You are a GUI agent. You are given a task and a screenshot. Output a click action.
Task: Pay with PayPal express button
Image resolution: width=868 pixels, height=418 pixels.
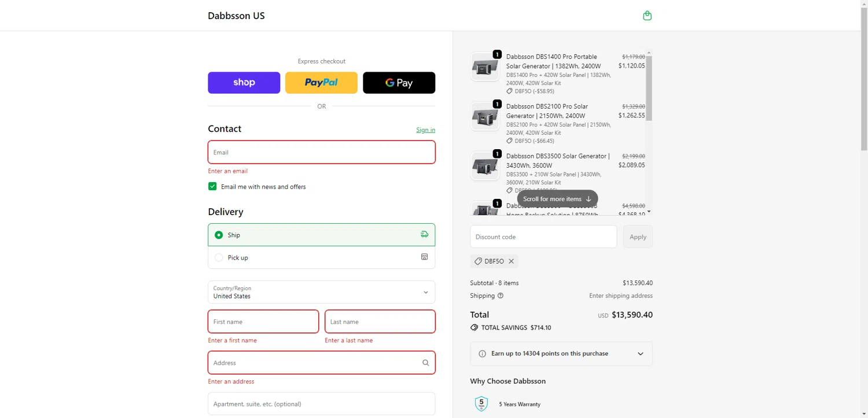[321, 83]
